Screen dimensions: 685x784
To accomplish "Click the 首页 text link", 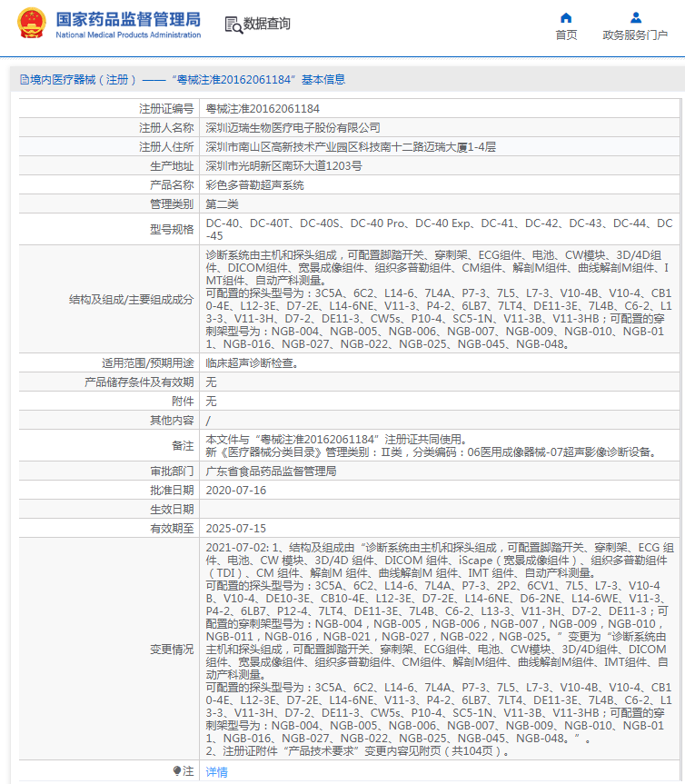I will [x=566, y=35].
